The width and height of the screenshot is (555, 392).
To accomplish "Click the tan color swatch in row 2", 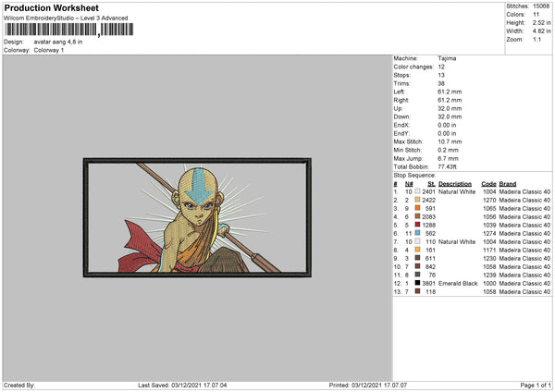I will tap(417, 200).
